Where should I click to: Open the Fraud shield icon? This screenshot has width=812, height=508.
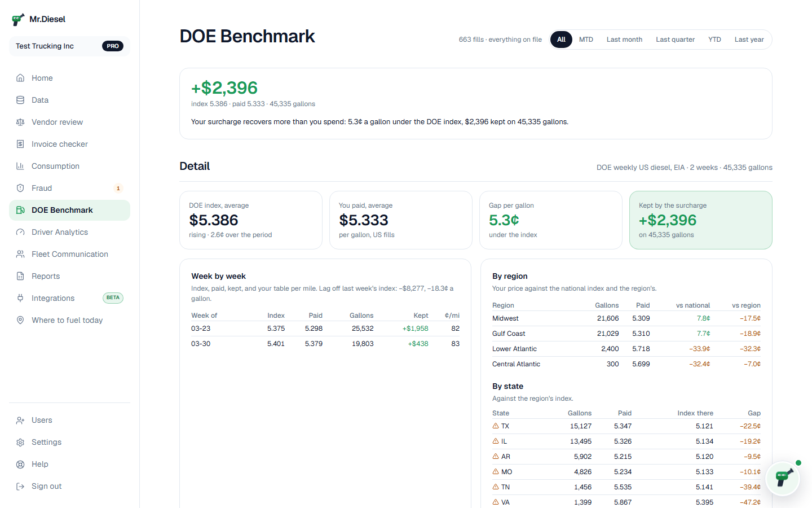click(20, 188)
